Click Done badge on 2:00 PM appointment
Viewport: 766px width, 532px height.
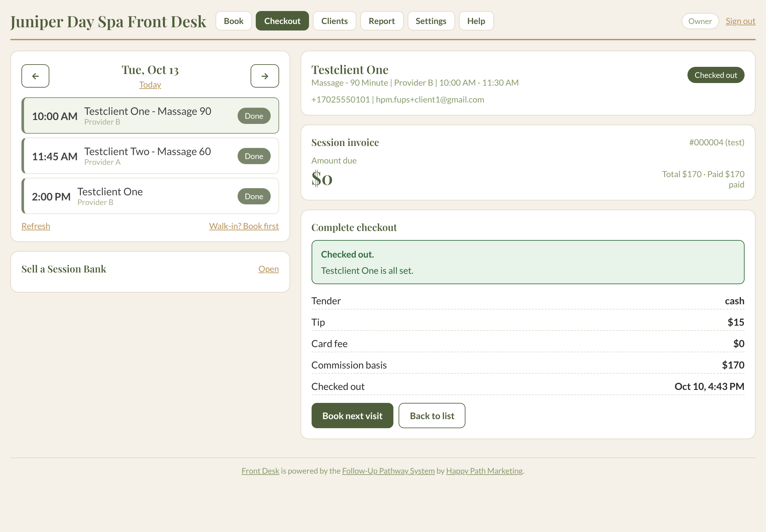click(x=254, y=197)
